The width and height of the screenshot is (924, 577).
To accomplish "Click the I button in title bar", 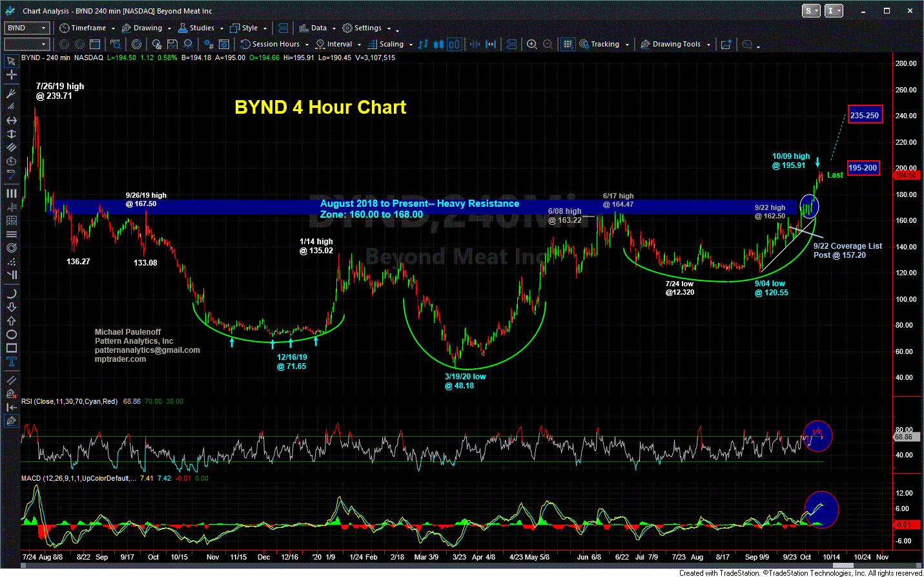I will [x=834, y=10].
